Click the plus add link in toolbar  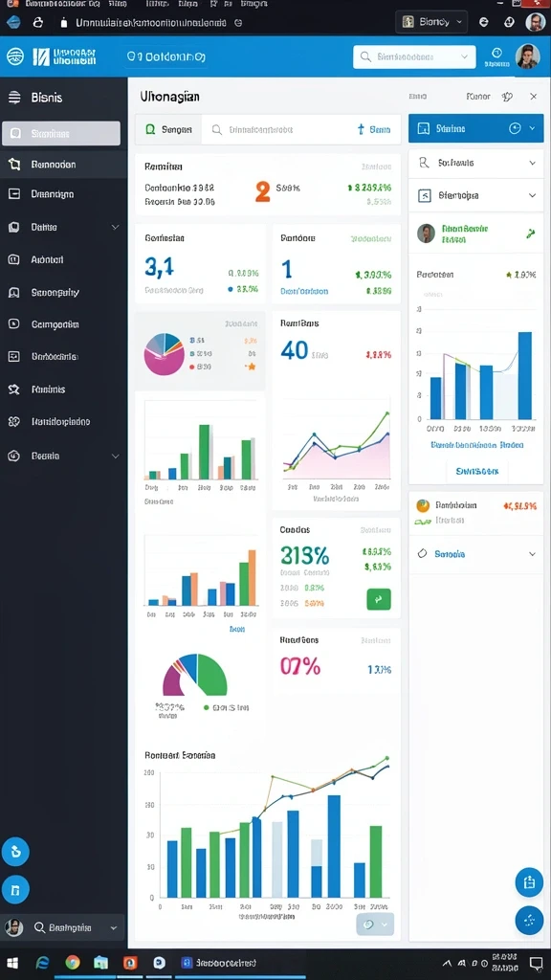pos(374,129)
